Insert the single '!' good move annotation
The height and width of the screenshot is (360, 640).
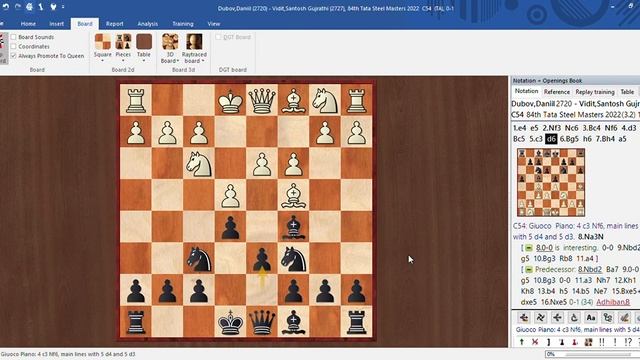click(x=615, y=342)
